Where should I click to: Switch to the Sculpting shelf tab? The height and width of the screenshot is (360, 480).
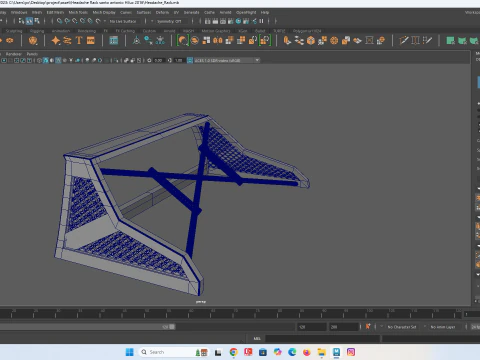[x=14, y=31]
